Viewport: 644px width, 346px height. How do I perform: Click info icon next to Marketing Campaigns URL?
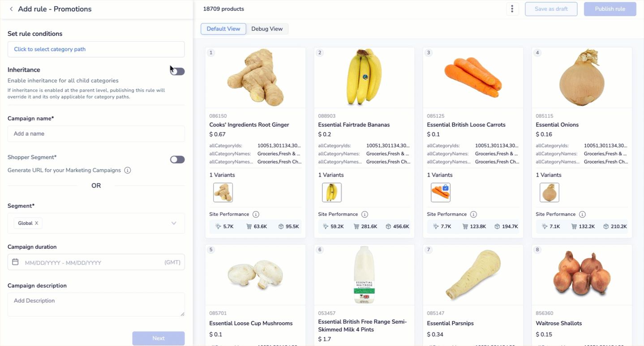128,170
